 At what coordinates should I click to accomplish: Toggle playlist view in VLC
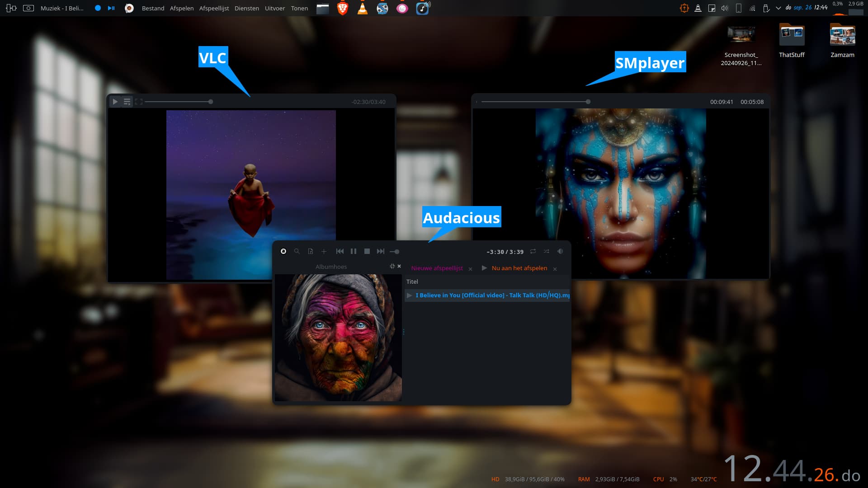(127, 102)
